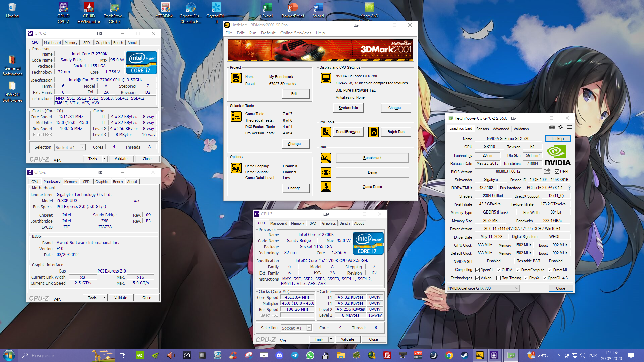
Task: Click the '67927 3D marks' result in 3DMark
Action: pos(282,84)
